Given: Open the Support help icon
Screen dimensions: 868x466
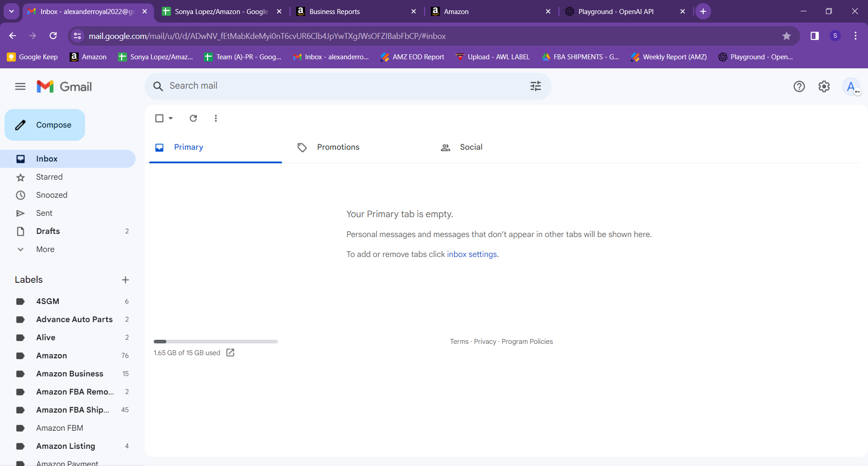Looking at the screenshot, I should click(x=799, y=86).
